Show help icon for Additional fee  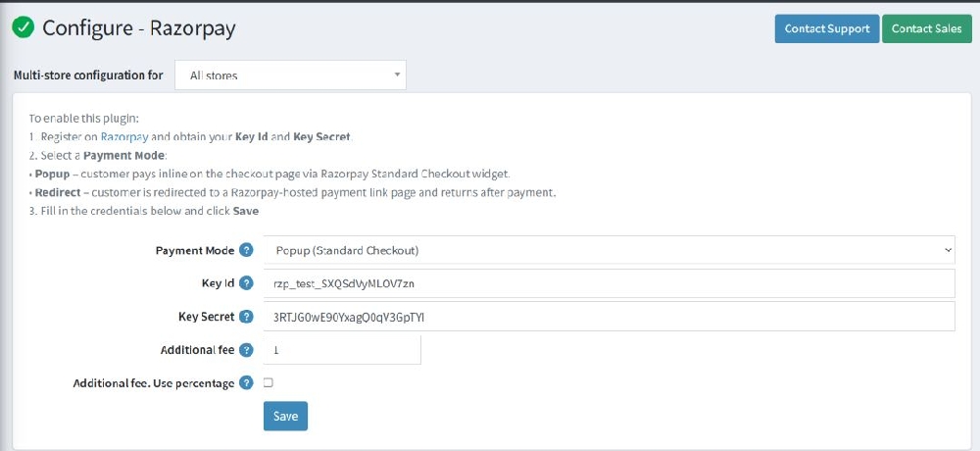(247, 350)
